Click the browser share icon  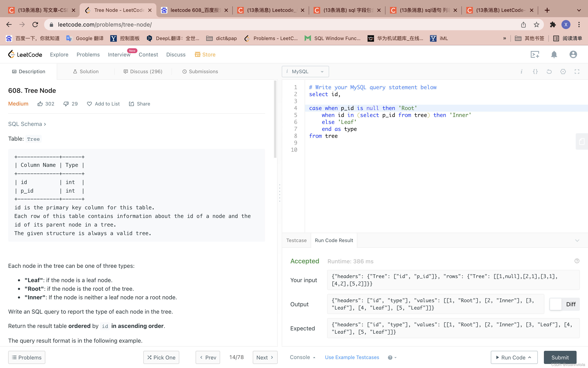click(523, 25)
